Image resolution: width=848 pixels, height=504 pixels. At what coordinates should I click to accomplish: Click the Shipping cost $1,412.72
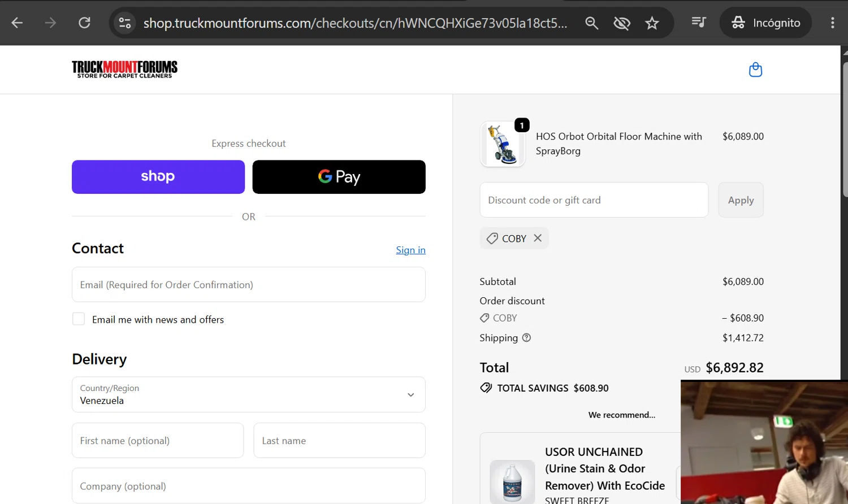coord(743,338)
